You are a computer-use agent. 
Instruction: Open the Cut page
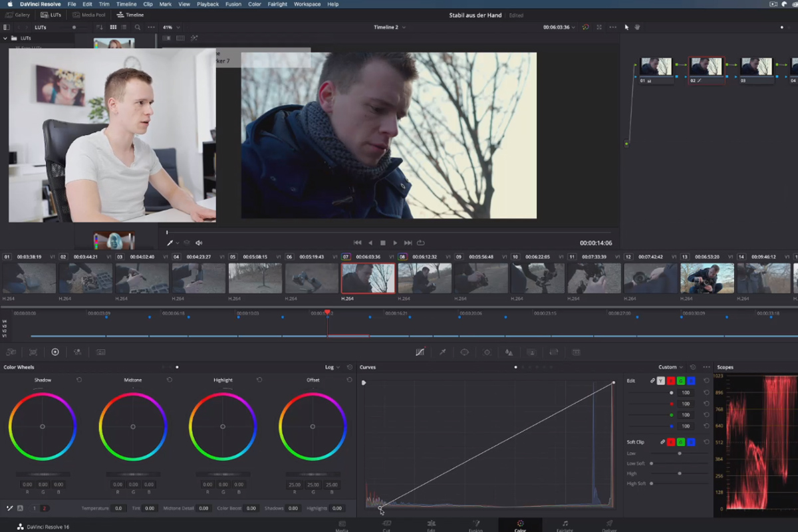[388, 525]
